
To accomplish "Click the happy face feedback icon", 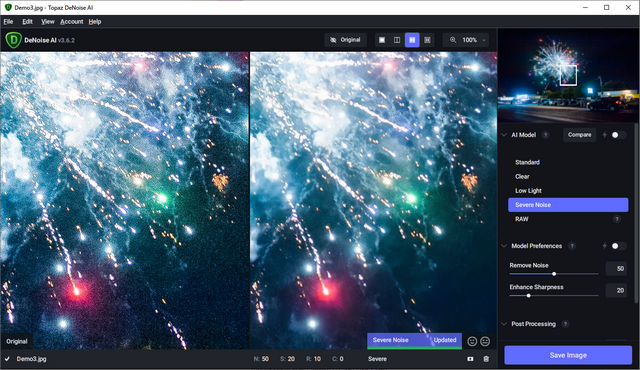I will tap(472, 341).
